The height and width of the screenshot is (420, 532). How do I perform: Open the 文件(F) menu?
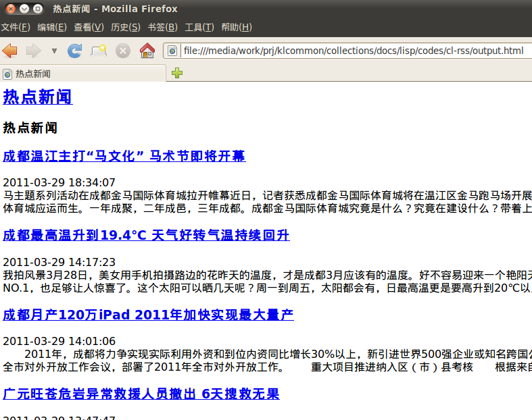[16, 27]
